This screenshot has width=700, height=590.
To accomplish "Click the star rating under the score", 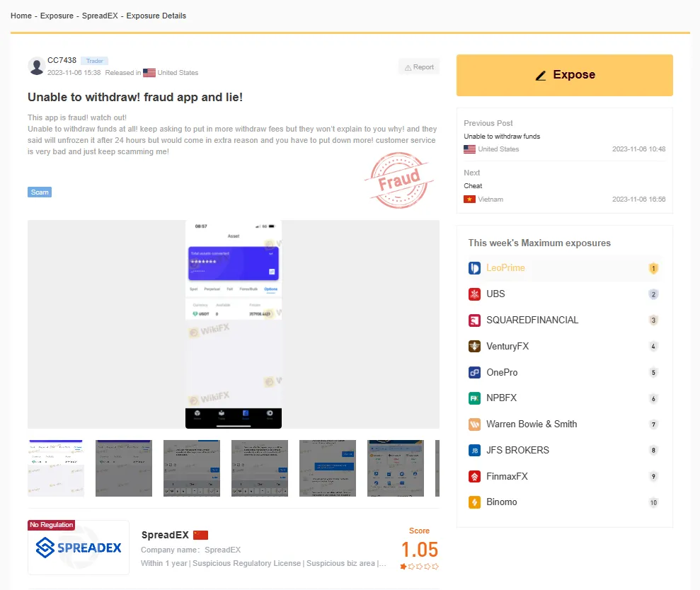I will click(419, 567).
